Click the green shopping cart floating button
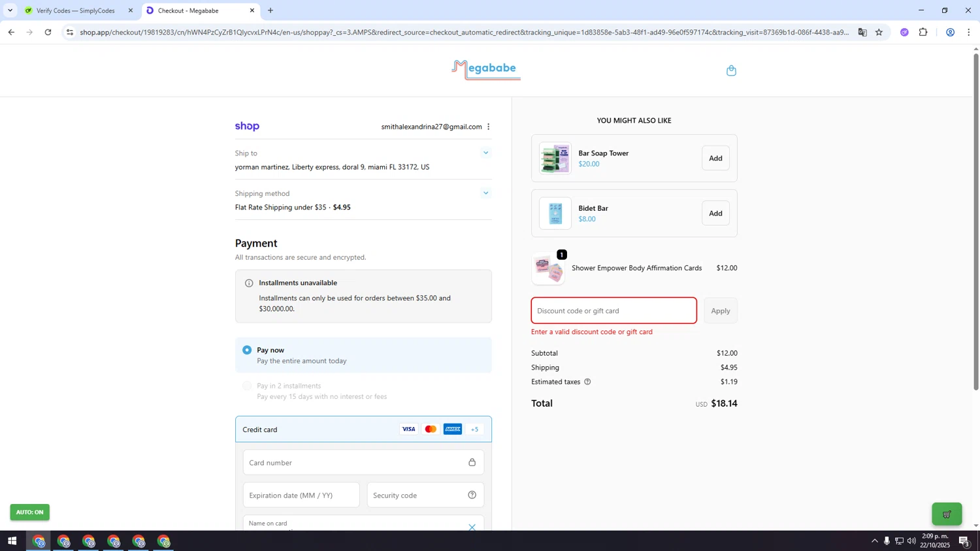This screenshot has width=980, height=551. [947, 514]
